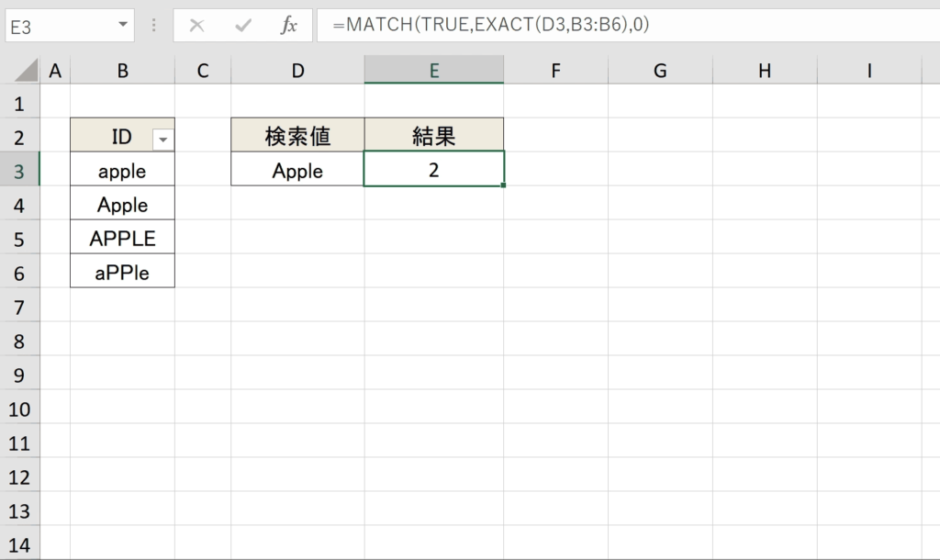Image resolution: width=940 pixels, height=560 pixels.
Task: Select cell containing lowercase 'apple'
Action: 122,169
